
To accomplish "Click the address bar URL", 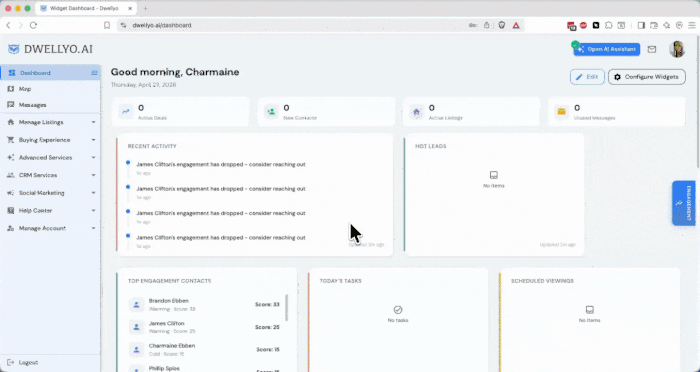I will [x=162, y=25].
